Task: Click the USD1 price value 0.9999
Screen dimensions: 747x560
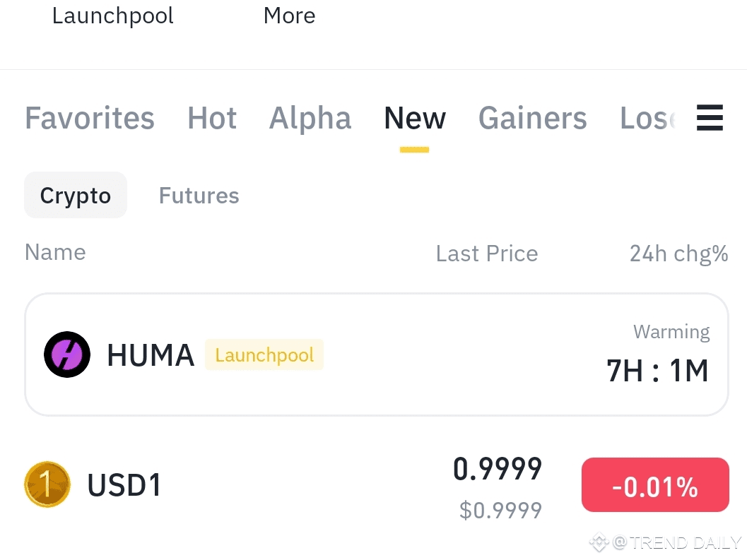Action: click(497, 468)
